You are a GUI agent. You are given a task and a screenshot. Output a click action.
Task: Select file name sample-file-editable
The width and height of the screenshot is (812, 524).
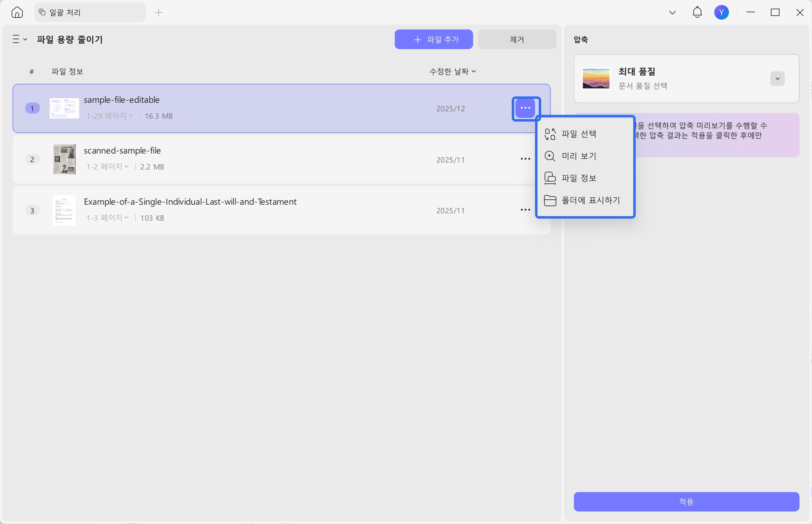click(121, 100)
